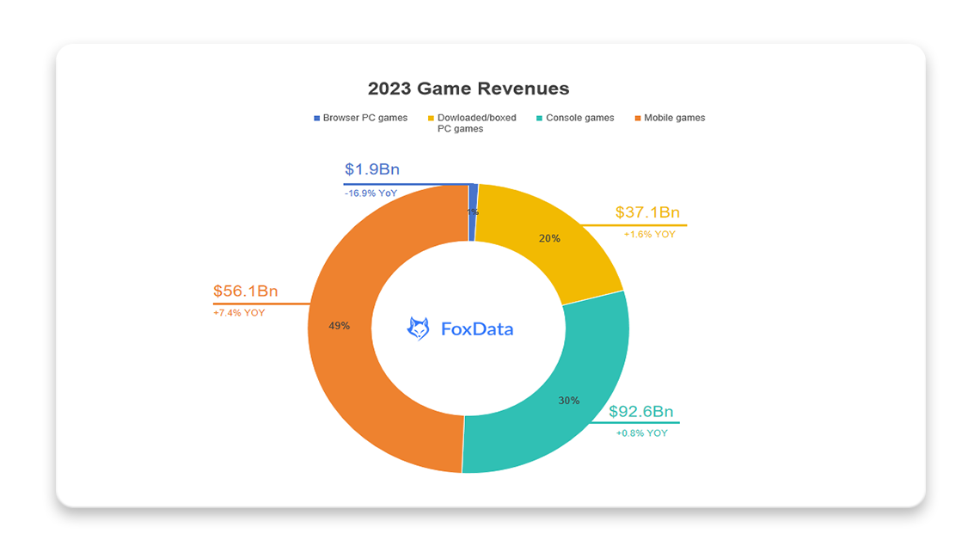Image resolution: width=980 pixels, height=552 pixels.
Task: Click the 2023 Game Revenues chart title
Action: 469,89
